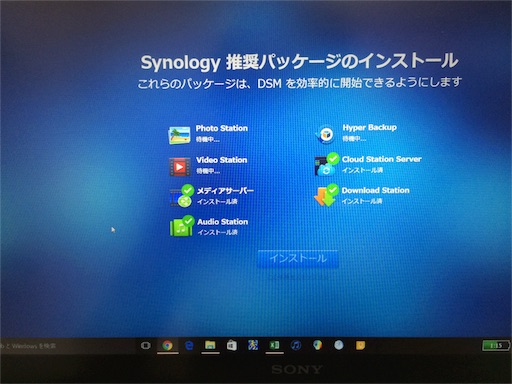
Task: Select the Audio Station label text
Action: 223,222
